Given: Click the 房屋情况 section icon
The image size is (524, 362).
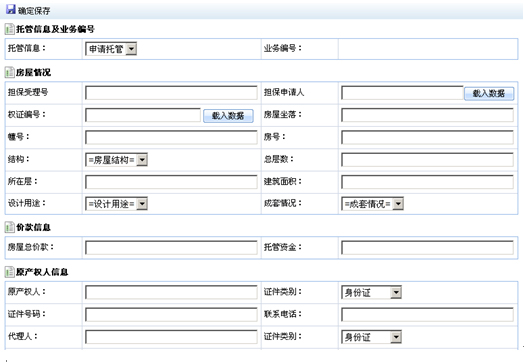Looking at the screenshot, I should 9,72.
